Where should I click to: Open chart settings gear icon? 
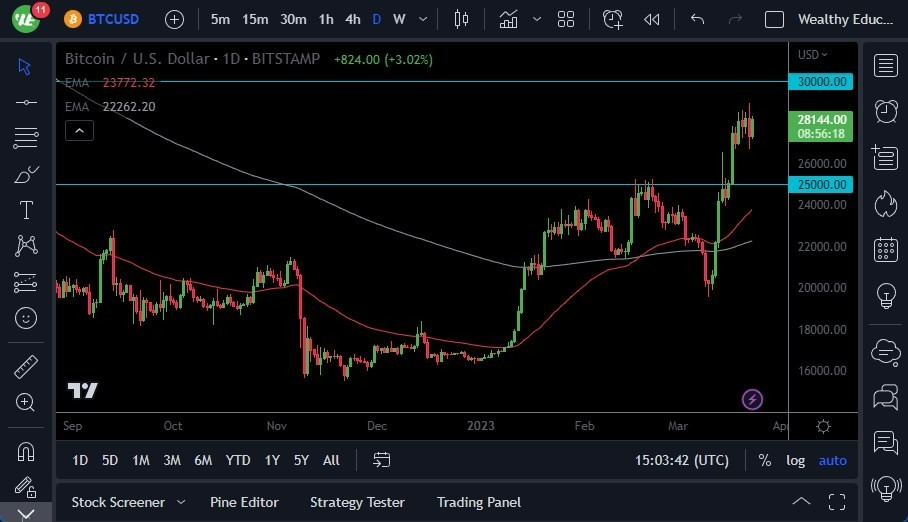point(823,426)
